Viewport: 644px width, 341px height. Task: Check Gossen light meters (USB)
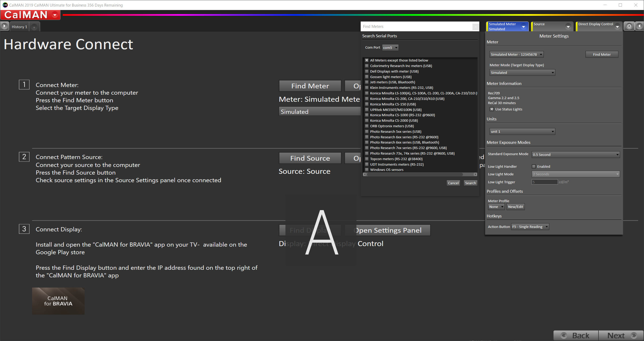[x=367, y=77]
